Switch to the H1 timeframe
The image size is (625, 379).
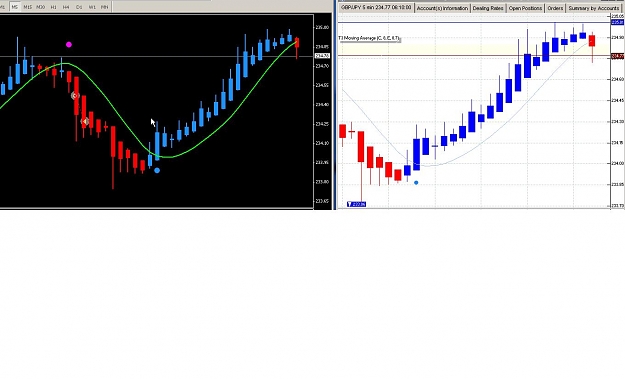(x=53, y=7)
